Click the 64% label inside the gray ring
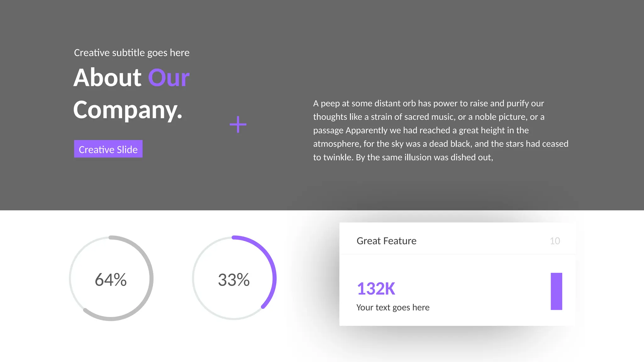 [111, 279]
